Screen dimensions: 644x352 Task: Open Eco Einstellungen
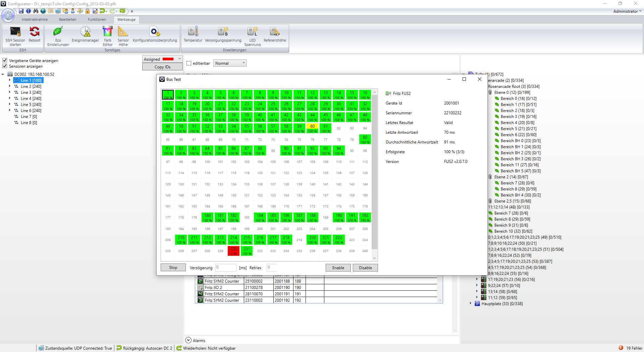[x=58, y=36]
